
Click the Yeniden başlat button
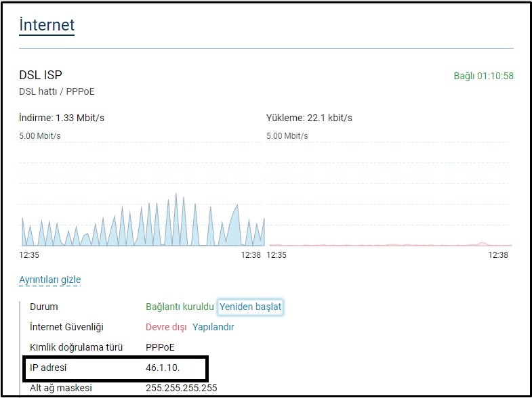(250, 307)
